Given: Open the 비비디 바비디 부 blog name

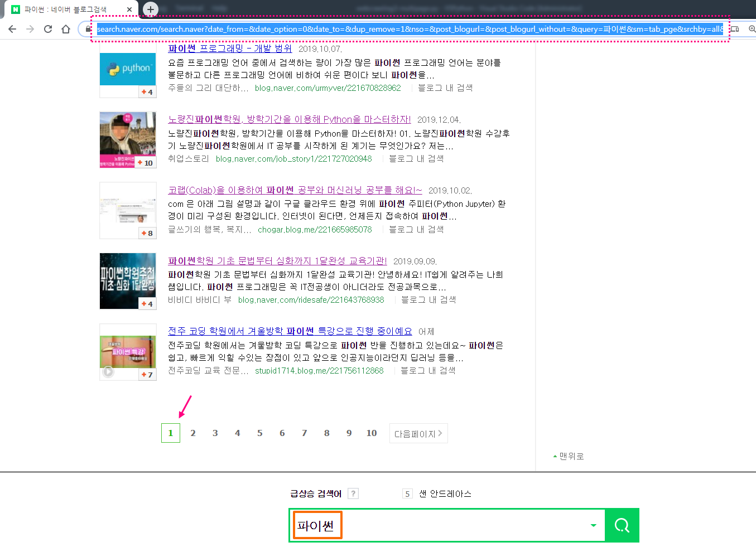Looking at the screenshot, I should click(200, 300).
